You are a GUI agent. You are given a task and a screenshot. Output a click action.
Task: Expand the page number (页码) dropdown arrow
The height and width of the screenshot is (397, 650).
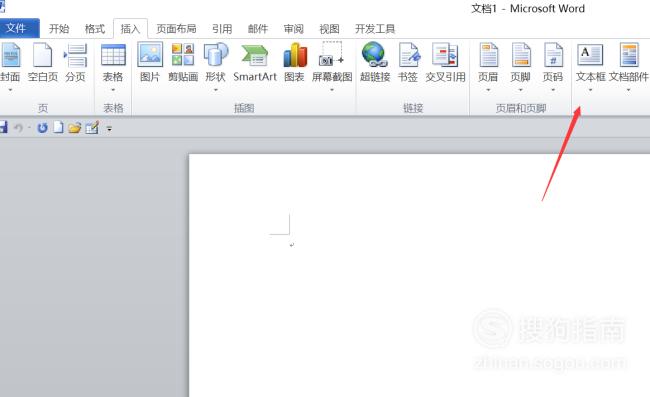(x=553, y=90)
